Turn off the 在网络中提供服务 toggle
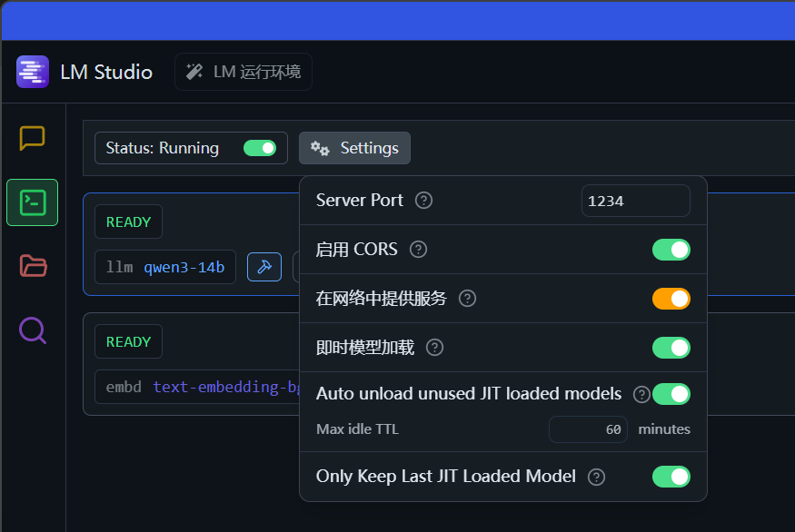This screenshot has width=795, height=532. click(671, 299)
